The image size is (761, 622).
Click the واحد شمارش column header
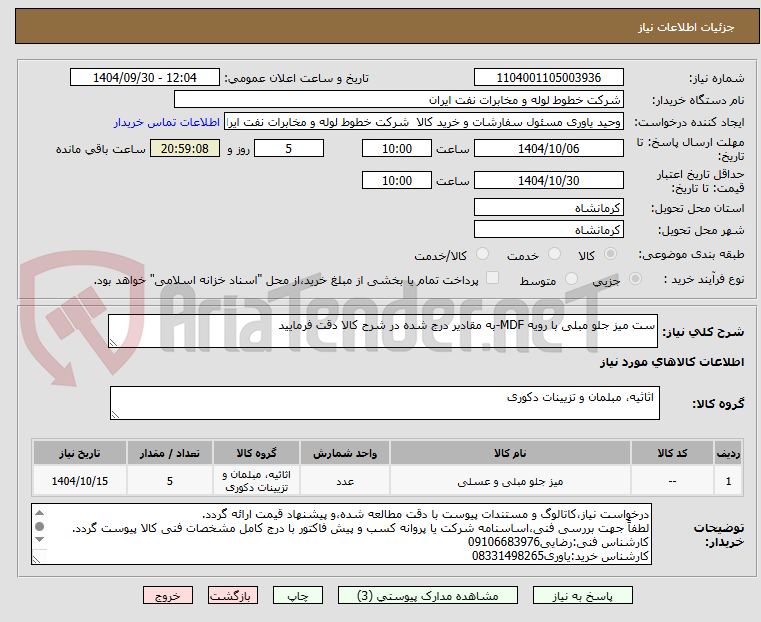(x=345, y=453)
